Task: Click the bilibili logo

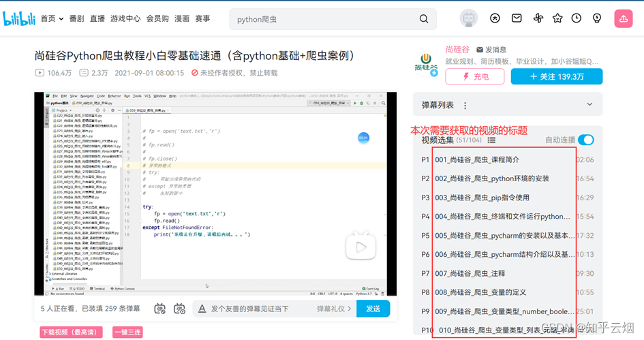Action: 19,18
